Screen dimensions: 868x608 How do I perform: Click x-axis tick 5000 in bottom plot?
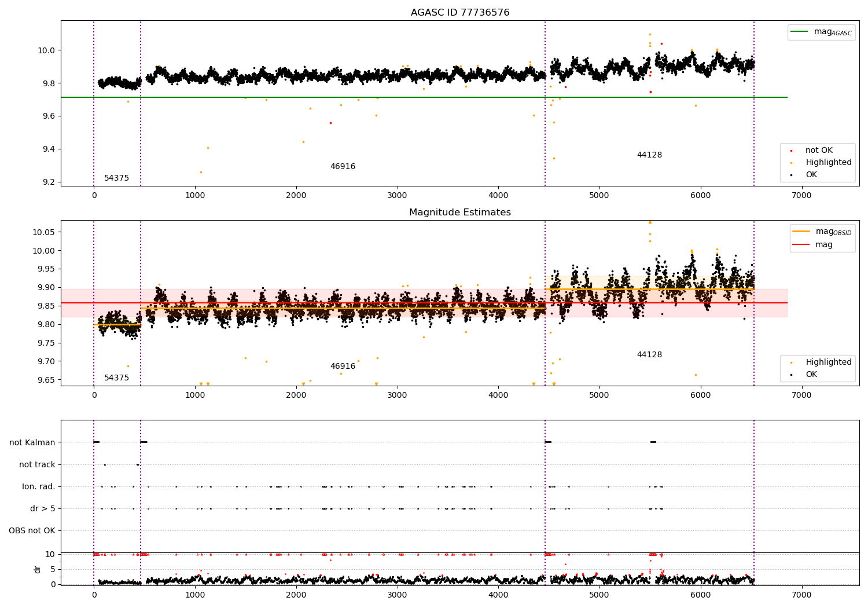(x=599, y=595)
